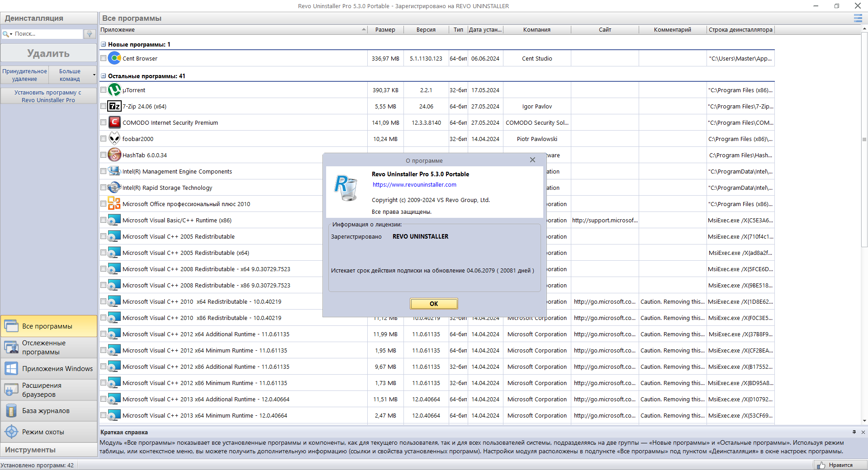The height and width of the screenshot is (470, 868).
Task: Open the Все программы module
Action: (x=49, y=326)
